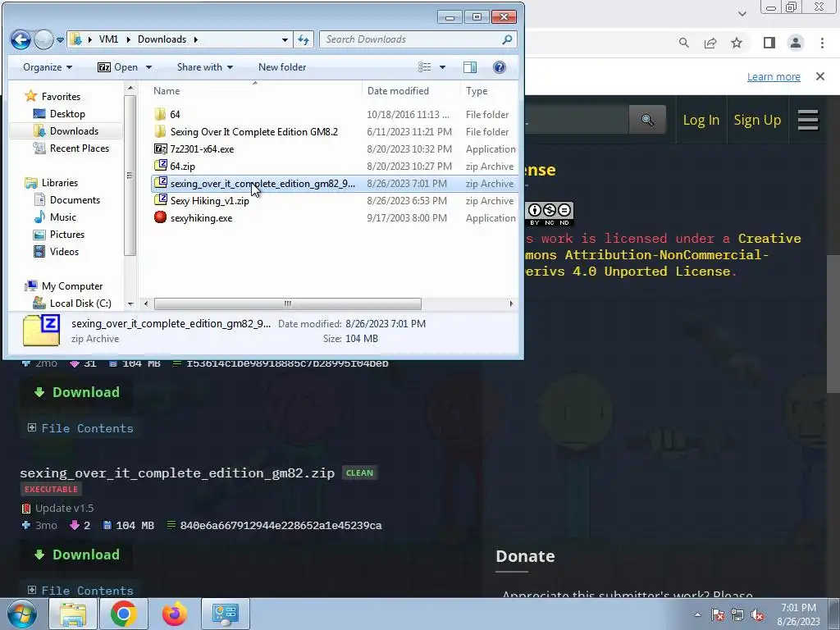840x630 pixels.
Task: Click the search magnifier in Explorer
Action: 507,39
